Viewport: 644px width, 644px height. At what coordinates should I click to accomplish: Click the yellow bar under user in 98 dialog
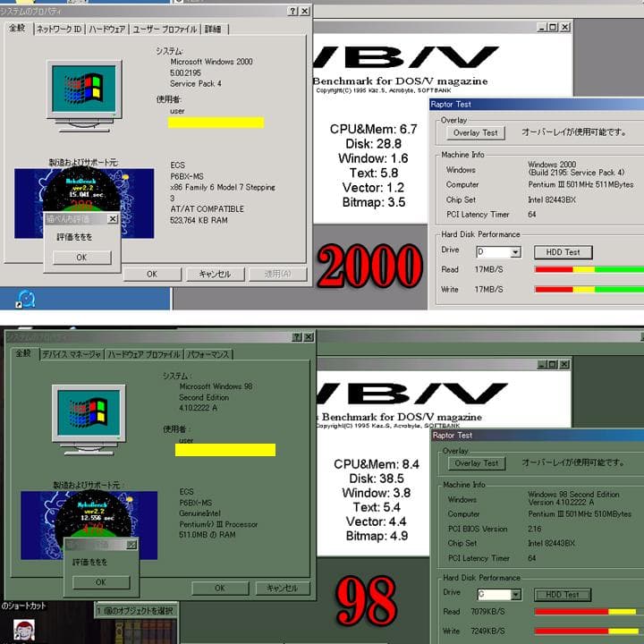[225, 450]
